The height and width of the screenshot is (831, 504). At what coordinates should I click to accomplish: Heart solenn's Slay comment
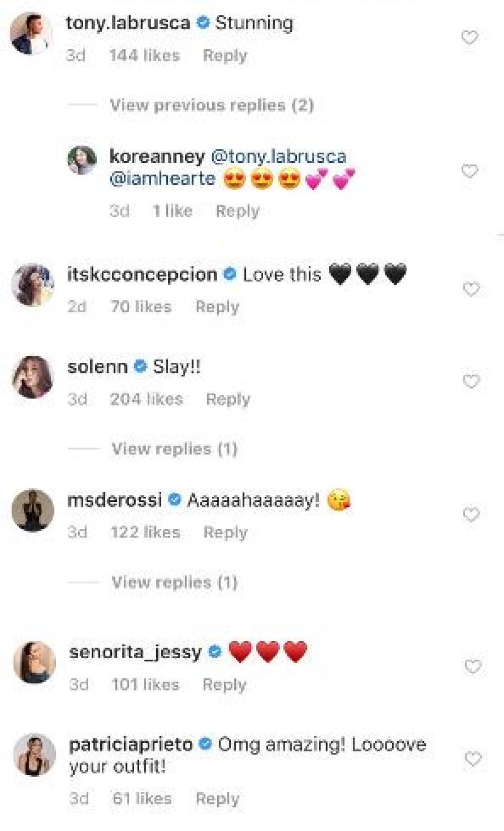coord(471,381)
